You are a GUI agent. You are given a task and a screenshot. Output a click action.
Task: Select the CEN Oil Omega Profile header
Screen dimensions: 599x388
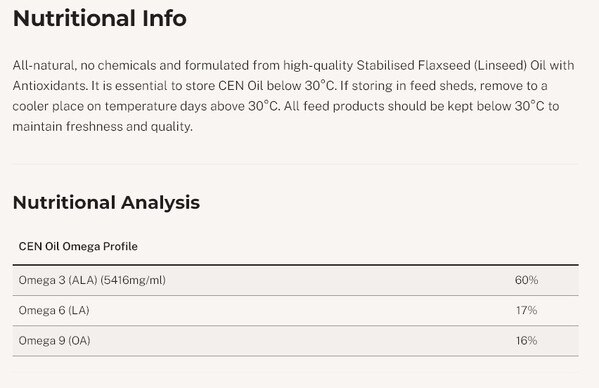78,246
